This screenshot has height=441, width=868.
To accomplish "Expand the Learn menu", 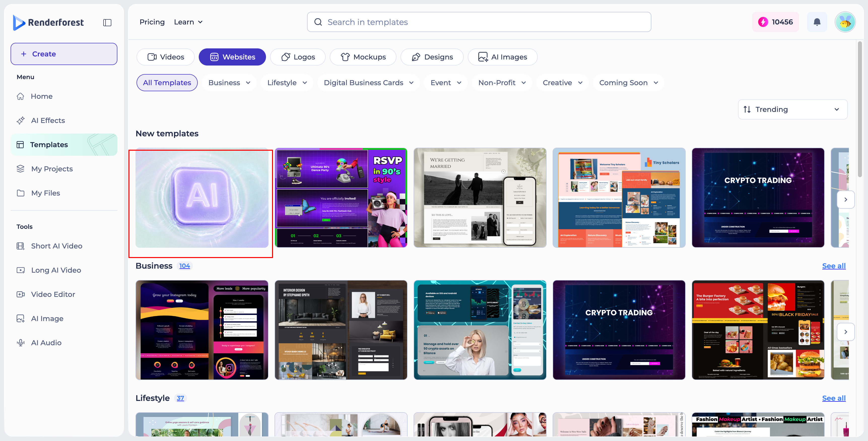I will 188,22.
